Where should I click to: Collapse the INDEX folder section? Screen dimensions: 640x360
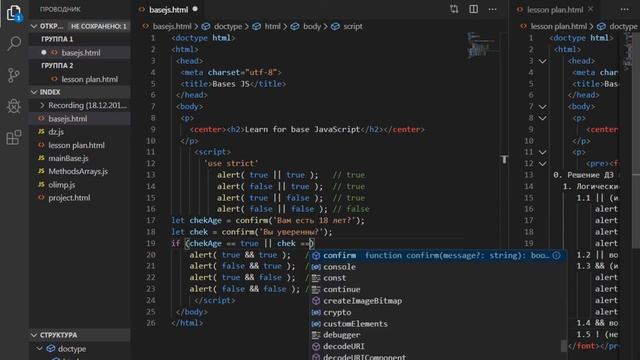[x=34, y=92]
